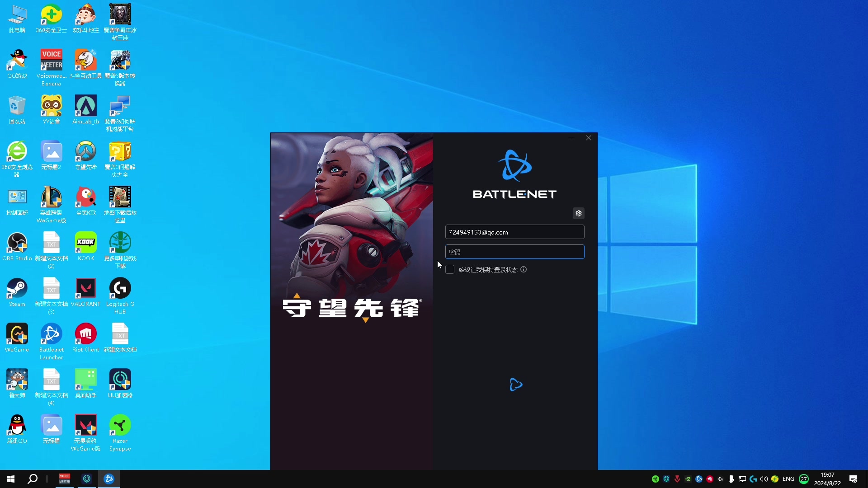Viewport: 868px width, 488px height.
Task: Select the UU加速器 desktop shortcut
Action: [x=120, y=384]
